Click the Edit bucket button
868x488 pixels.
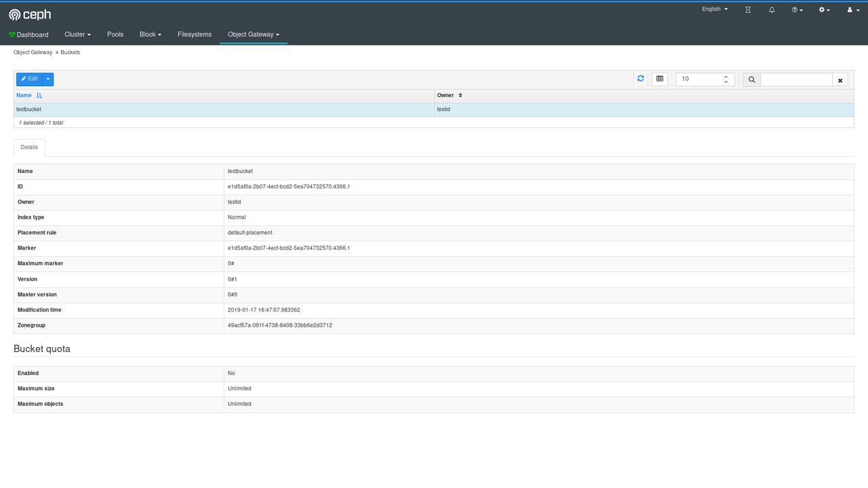[x=29, y=79]
